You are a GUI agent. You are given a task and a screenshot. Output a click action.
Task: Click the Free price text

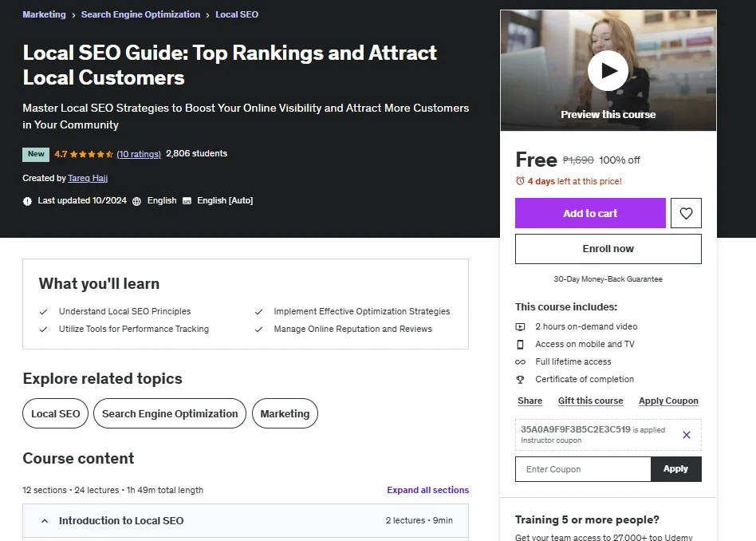coord(536,160)
